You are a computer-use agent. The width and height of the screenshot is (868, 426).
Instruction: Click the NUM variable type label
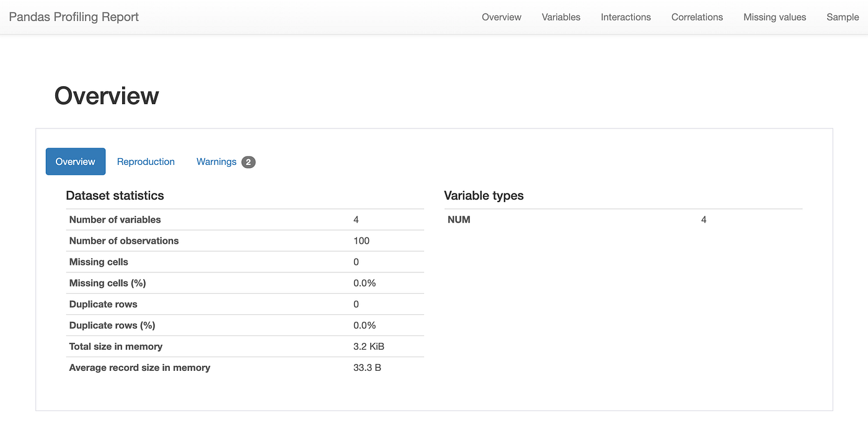coord(459,219)
